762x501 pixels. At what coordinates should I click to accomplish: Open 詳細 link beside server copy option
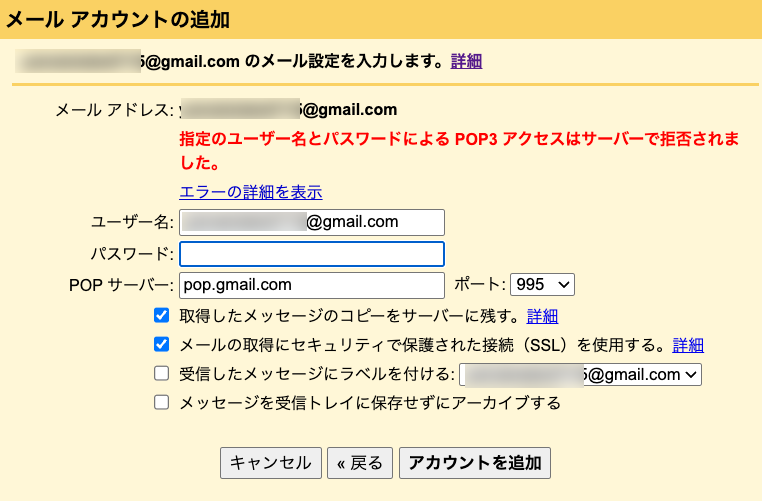[x=542, y=316]
